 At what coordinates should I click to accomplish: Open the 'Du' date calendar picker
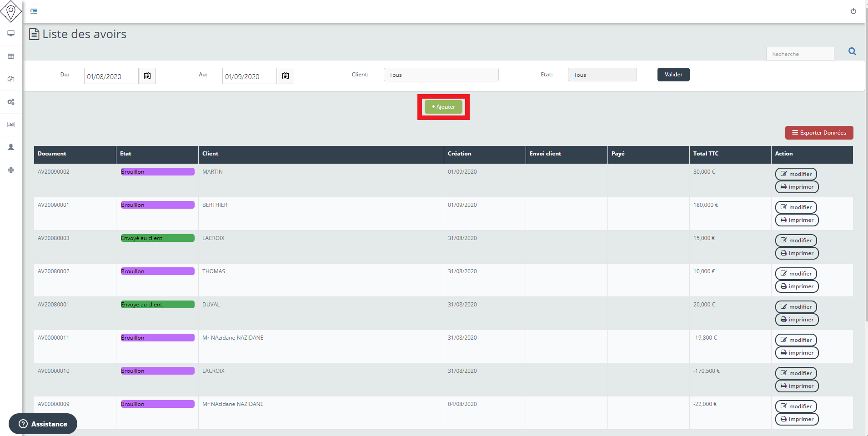(x=147, y=76)
